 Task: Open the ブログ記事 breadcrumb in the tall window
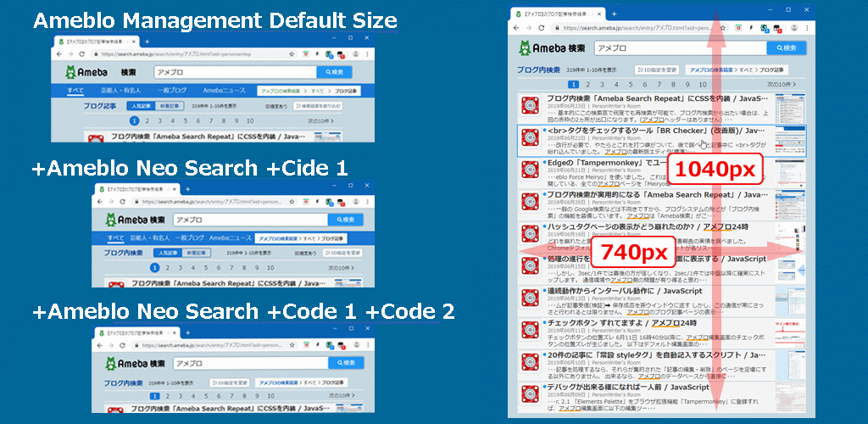(x=772, y=70)
